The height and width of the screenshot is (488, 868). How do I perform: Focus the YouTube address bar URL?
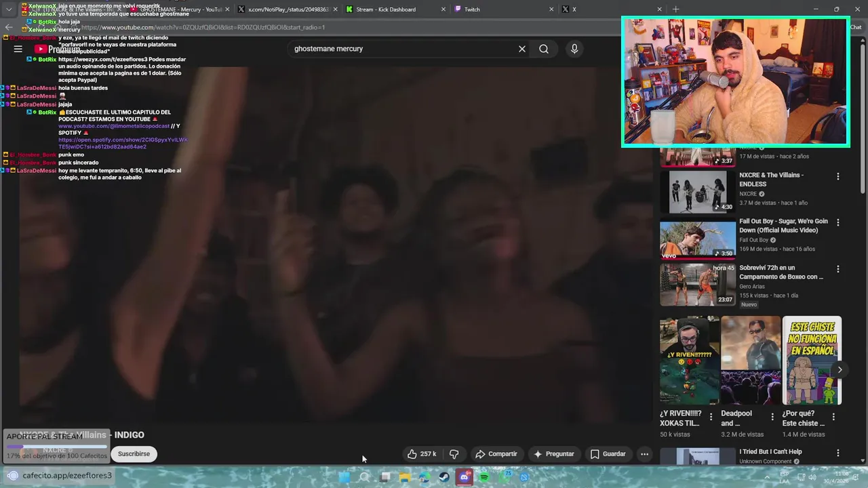[x=203, y=28]
